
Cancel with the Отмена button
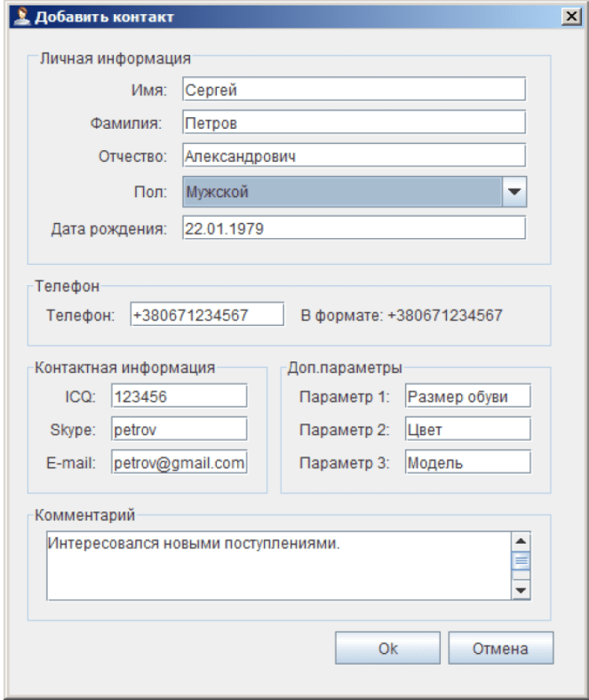click(501, 649)
